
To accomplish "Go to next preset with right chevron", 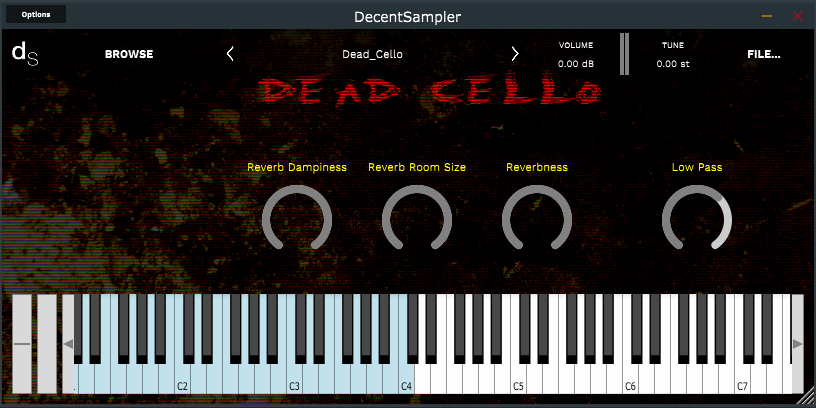I will [515, 54].
